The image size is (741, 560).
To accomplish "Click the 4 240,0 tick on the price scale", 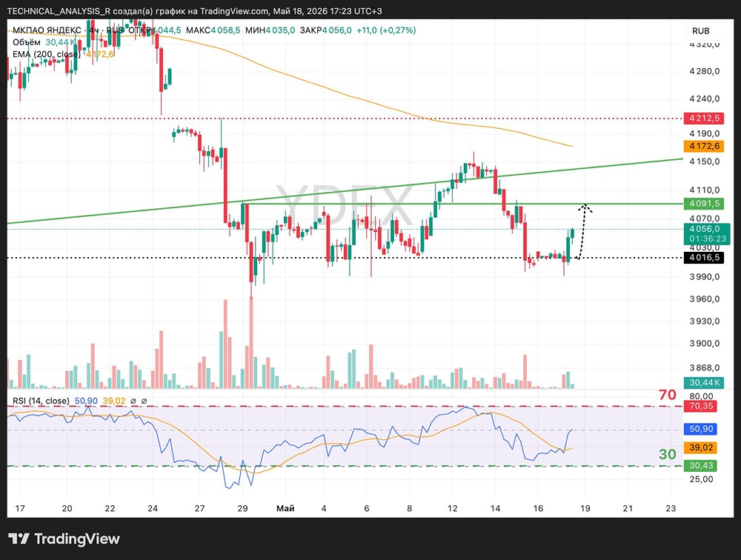I will coord(705,99).
